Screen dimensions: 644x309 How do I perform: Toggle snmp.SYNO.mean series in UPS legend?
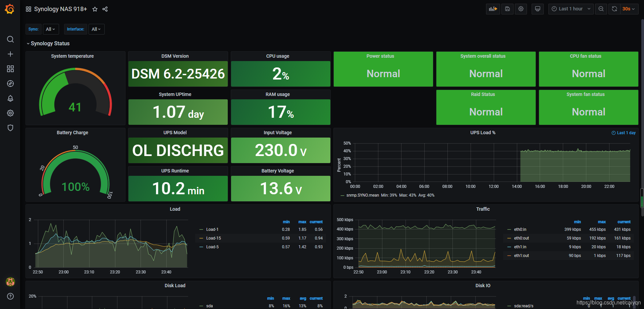click(x=363, y=195)
